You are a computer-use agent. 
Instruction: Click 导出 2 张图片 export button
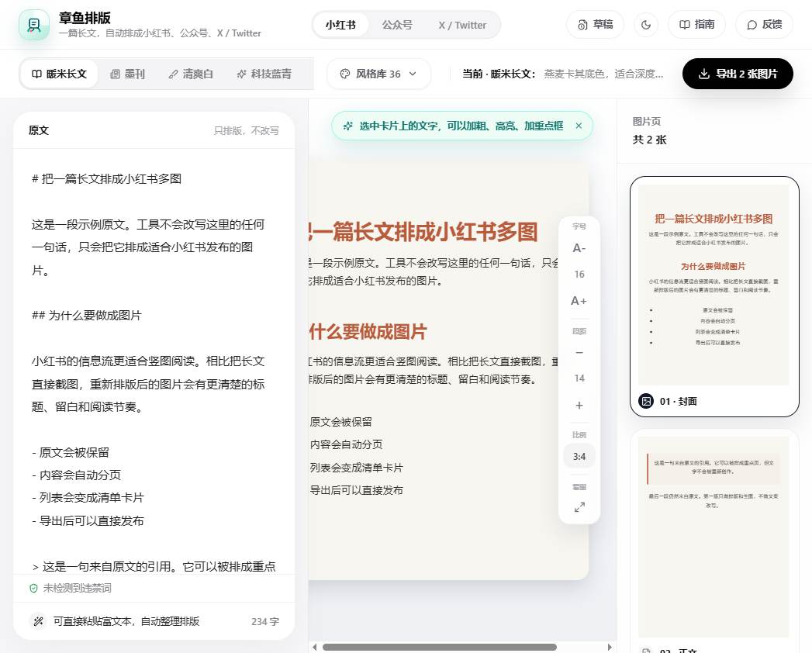(738, 74)
